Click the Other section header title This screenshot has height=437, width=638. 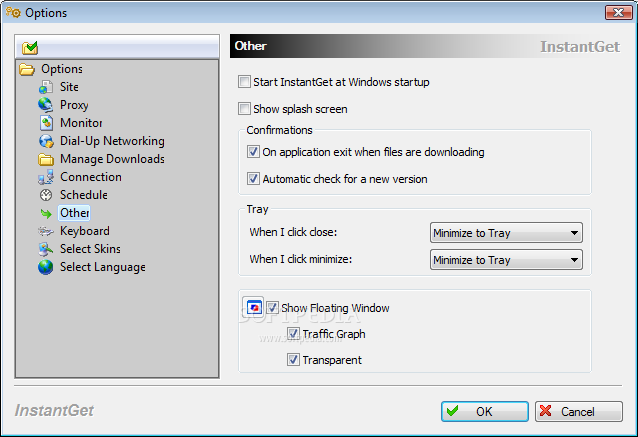[x=251, y=46]
